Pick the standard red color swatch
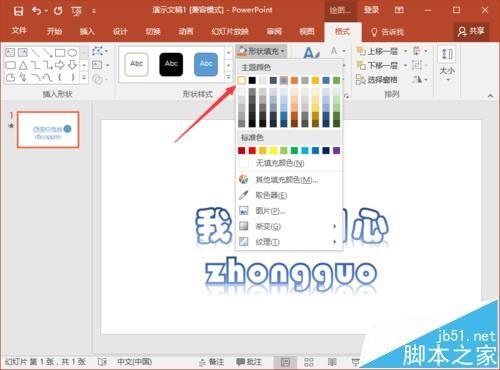Viewport: 500px width, 370px height. click(252, 151)
